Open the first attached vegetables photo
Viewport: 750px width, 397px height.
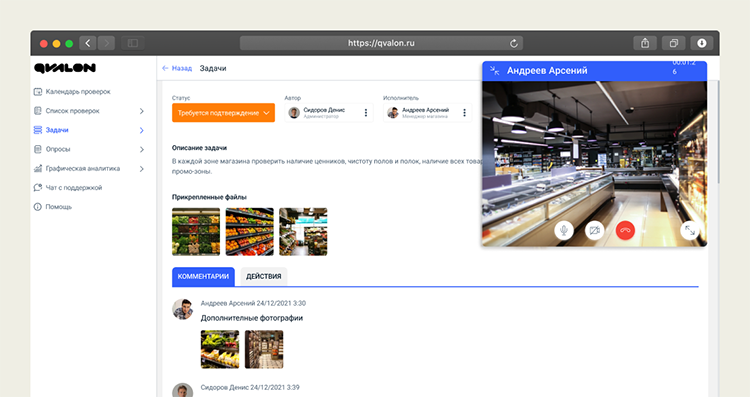pos(196,232)
